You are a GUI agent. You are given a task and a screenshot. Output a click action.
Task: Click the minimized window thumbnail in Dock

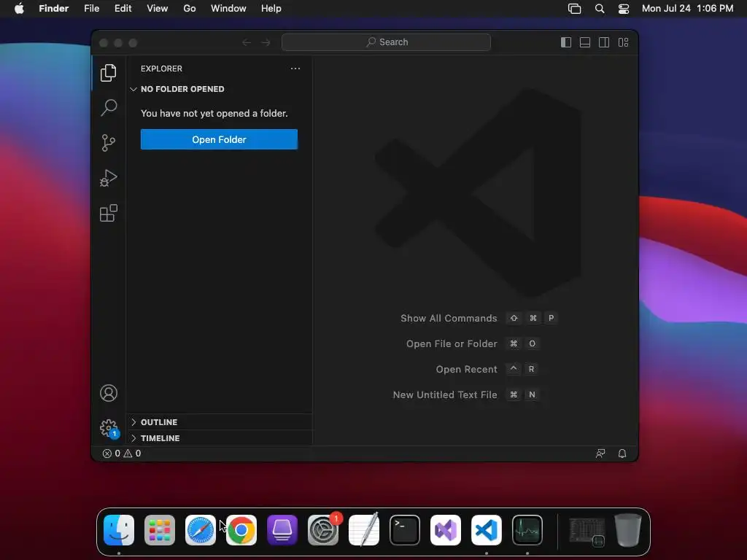(587, 532)
